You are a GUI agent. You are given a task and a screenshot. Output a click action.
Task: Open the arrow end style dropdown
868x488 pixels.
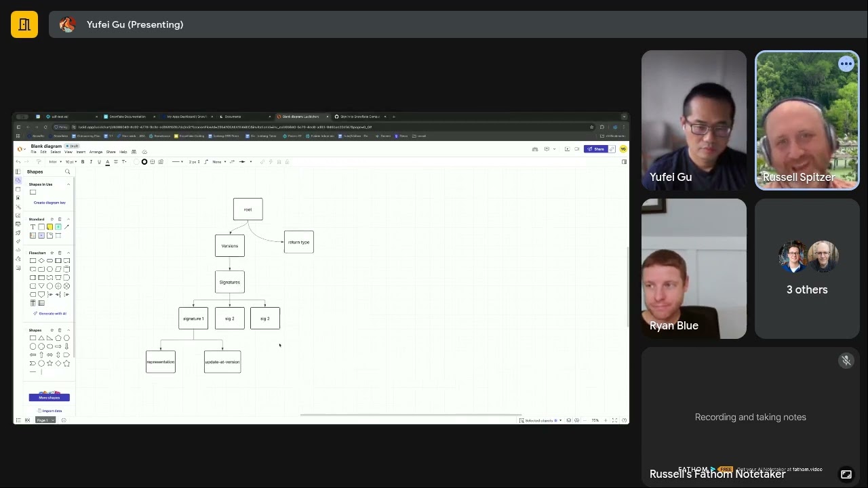(x=245, y=162)
